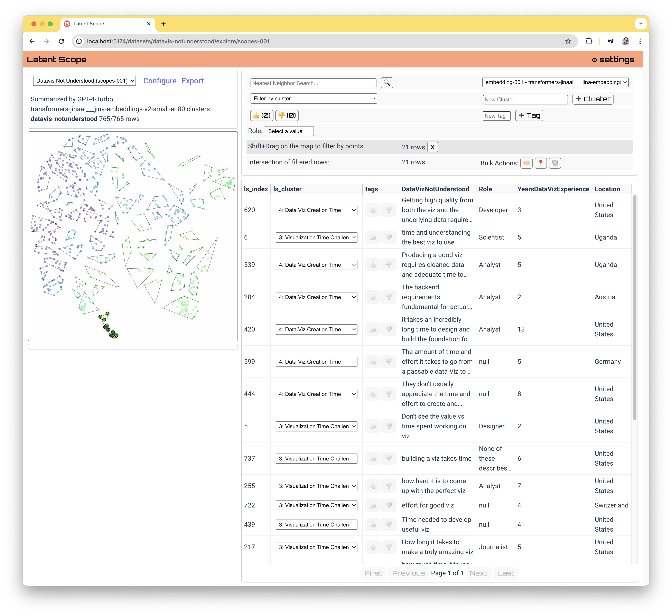Change cluster dropdown for row 6
Viewport: 672px width, 616px height.
(x=316, y=237)
